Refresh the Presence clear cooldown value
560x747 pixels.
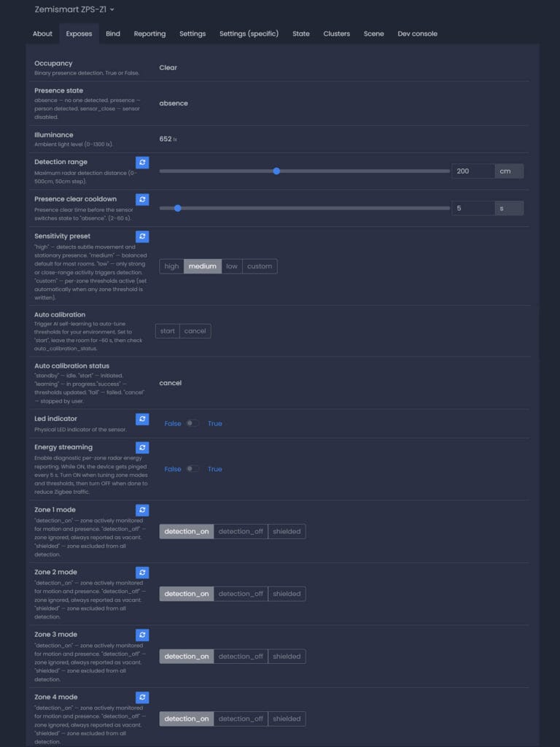point(142,199)
